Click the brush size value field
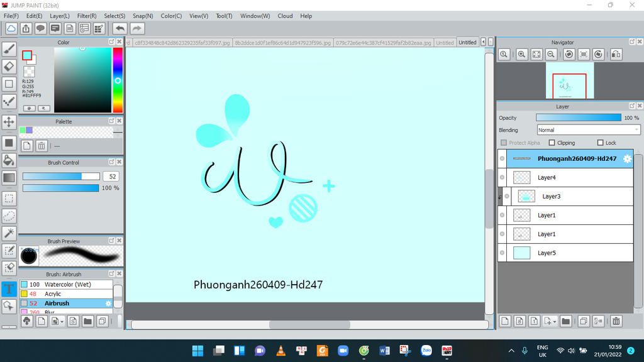 pyautogui.click(x=112, y=177)
